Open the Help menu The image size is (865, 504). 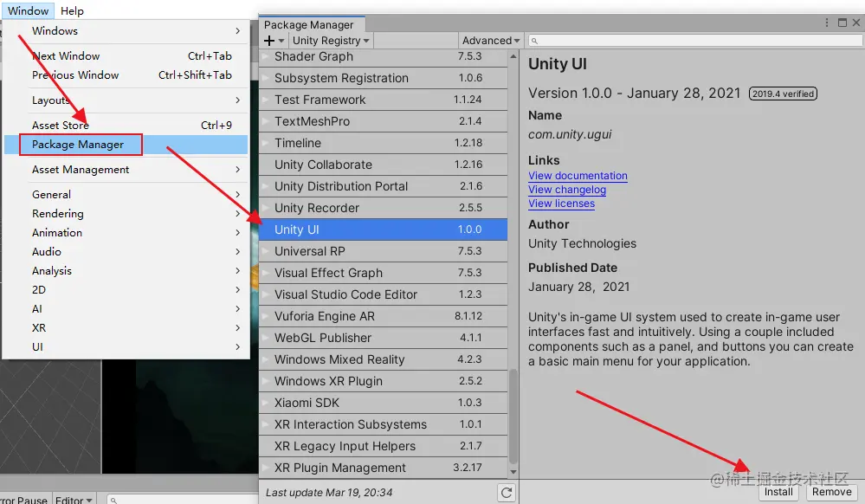point(72,10)
